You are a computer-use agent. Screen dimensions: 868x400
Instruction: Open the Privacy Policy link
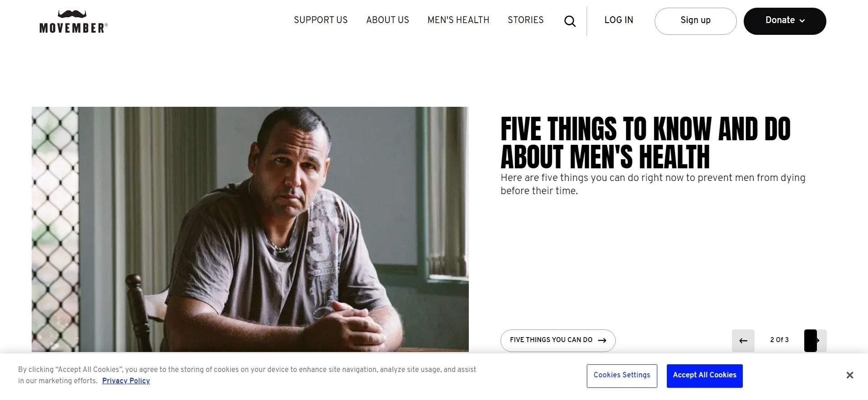pyautogui.click(x=126, y=381)
